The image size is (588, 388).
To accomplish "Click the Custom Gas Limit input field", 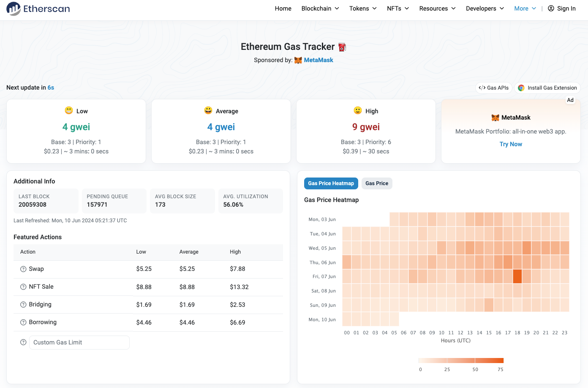I will click(x=79, y=342).
